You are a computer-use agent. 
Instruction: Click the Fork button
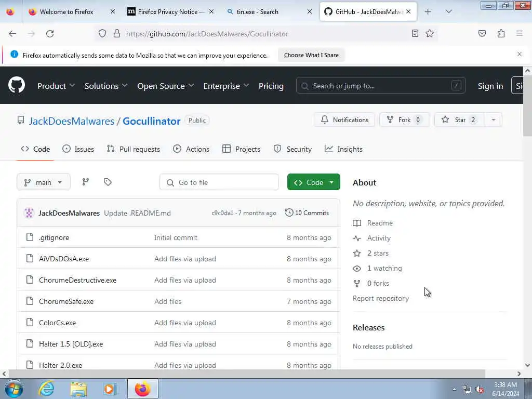(x=404, y=120)
